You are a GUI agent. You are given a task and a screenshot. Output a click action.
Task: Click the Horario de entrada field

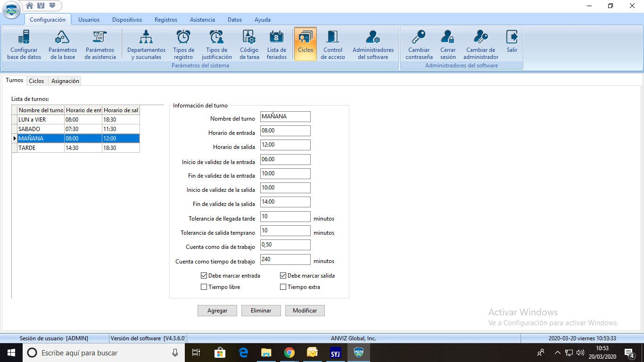[285, 131]
